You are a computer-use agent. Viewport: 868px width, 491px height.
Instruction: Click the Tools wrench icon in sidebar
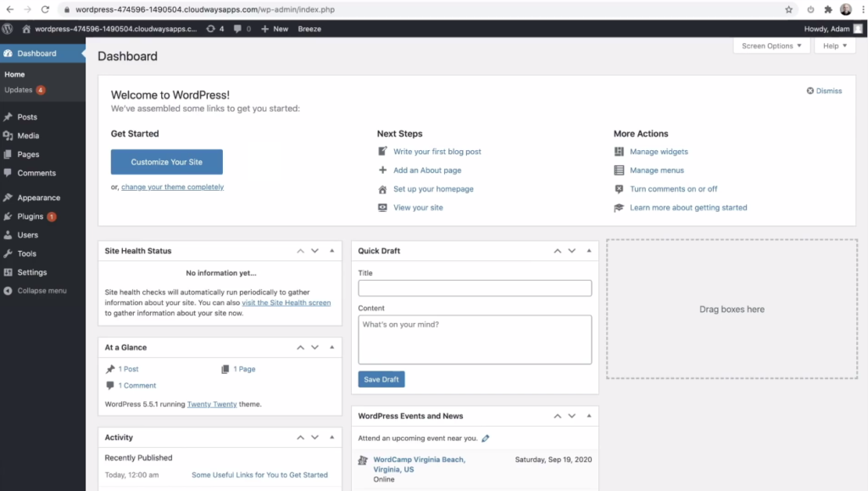8,254
